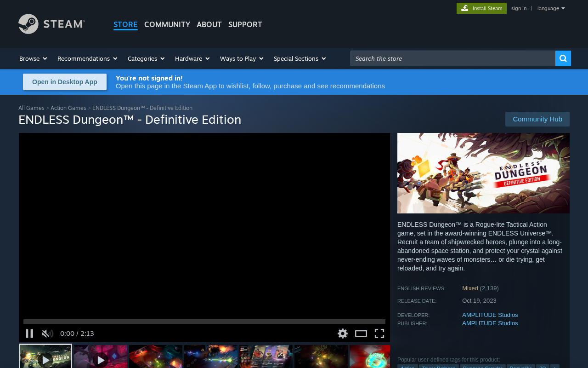Click the All Games breadcrumb link

31,108
